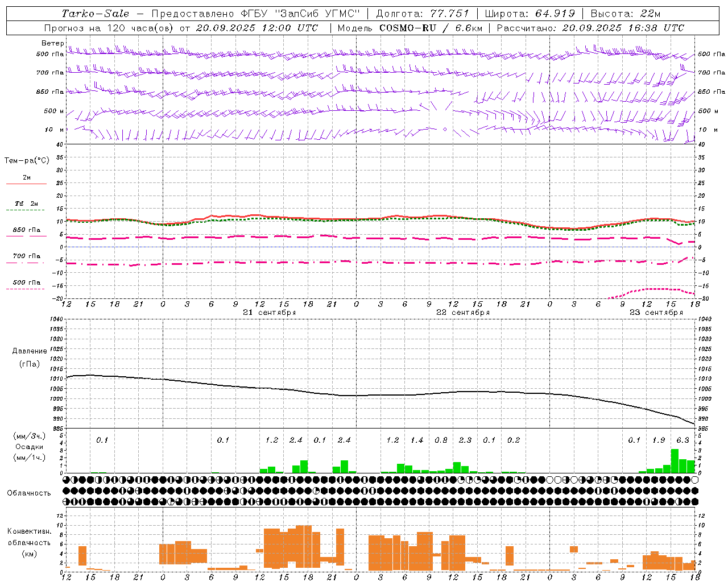728x582 pixels.
Task: Click the date label "22 сентября"
Action: (462, 313)
